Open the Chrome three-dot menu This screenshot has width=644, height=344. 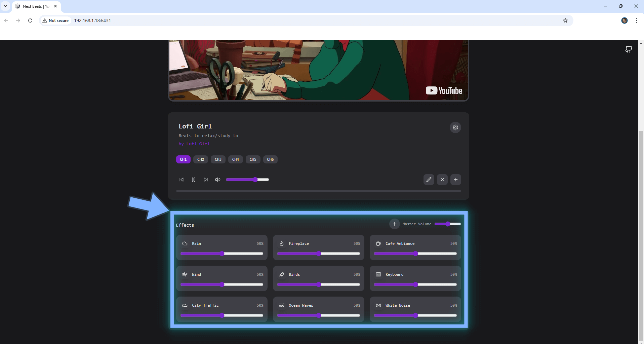pyautogui.click(x=637, y=21)
